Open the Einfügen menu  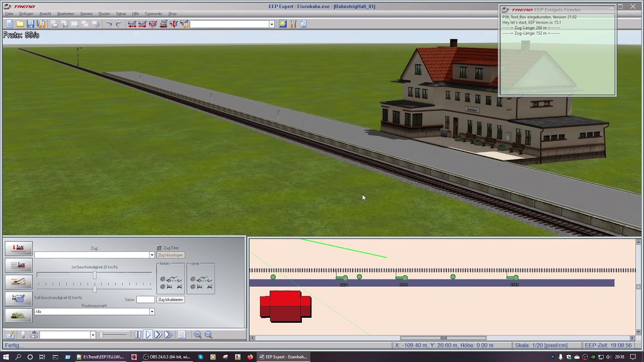[x=26, y=14]
